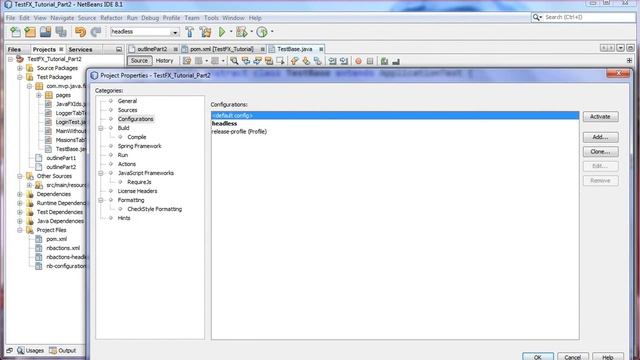
Task: Click the Save All toolbar icon
Action: tap(61, 32)
